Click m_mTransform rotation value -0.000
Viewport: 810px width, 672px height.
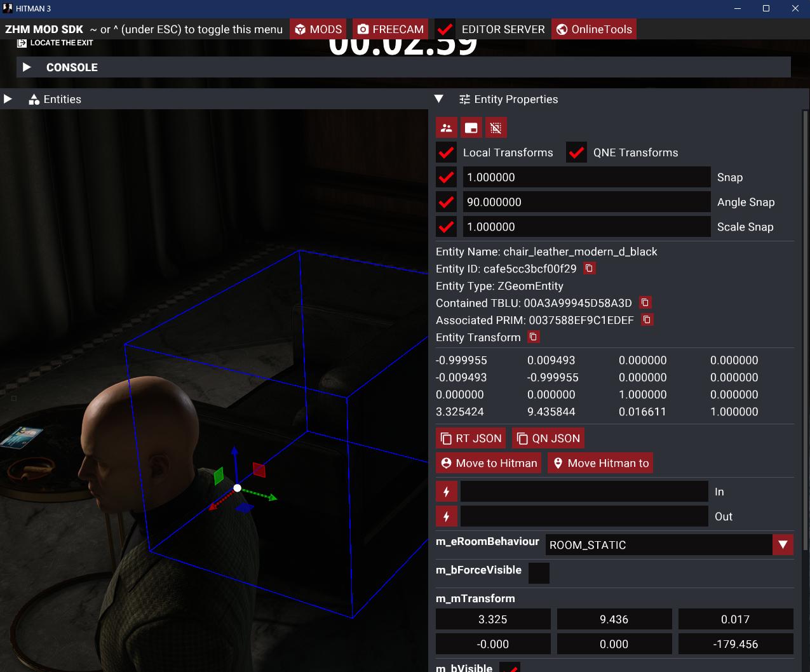pyautogui.click(x=493, y=644)
